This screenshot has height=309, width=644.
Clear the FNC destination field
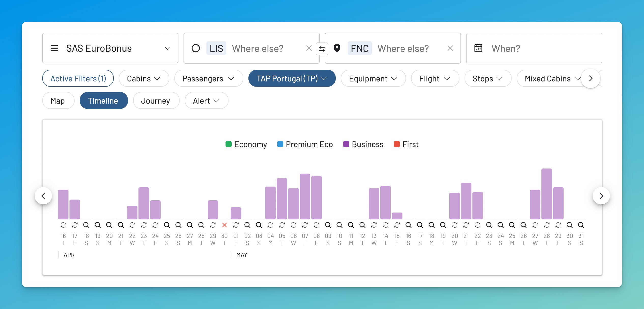[450, 48]
